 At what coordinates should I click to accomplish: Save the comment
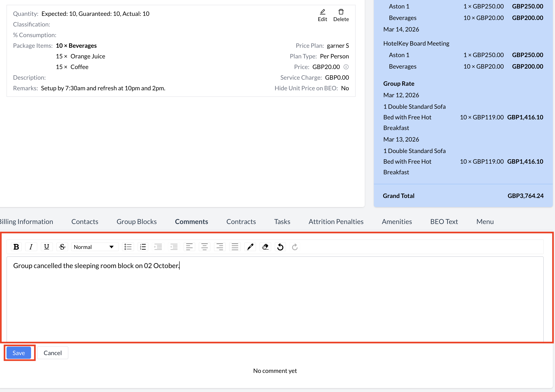pos(19,353)
